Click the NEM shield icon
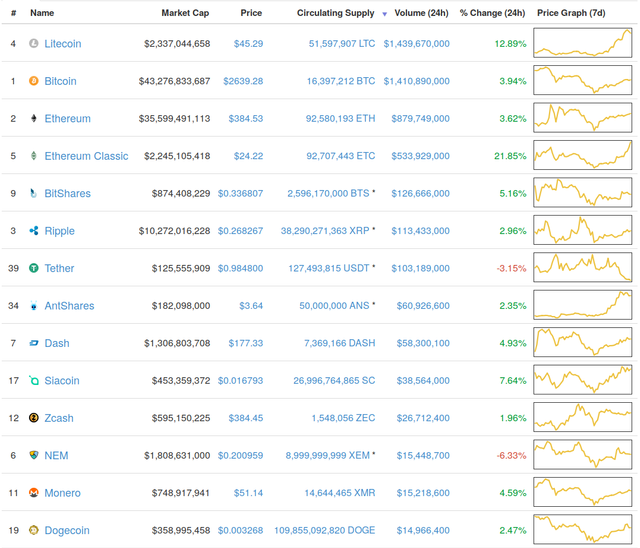 pos(34,455)
